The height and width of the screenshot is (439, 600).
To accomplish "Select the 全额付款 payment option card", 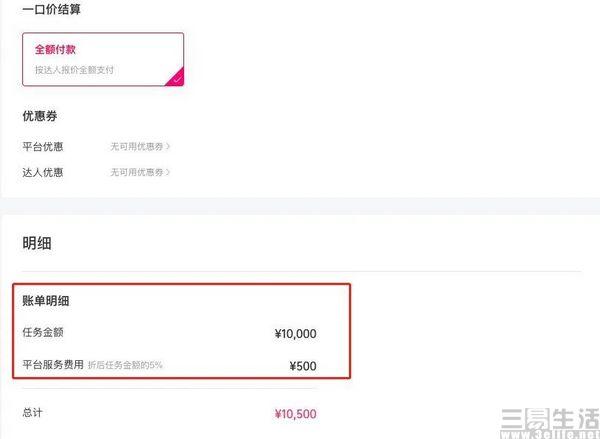I will click(x=103, y=59).
